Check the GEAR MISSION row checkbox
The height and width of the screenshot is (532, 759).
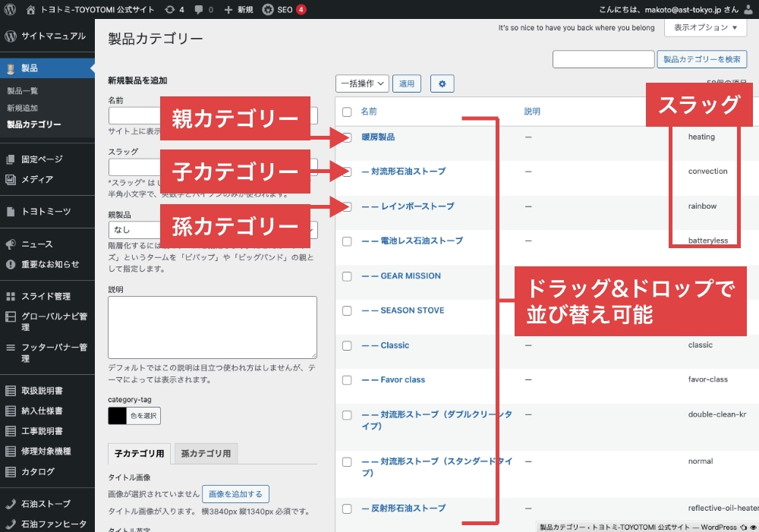347,276
